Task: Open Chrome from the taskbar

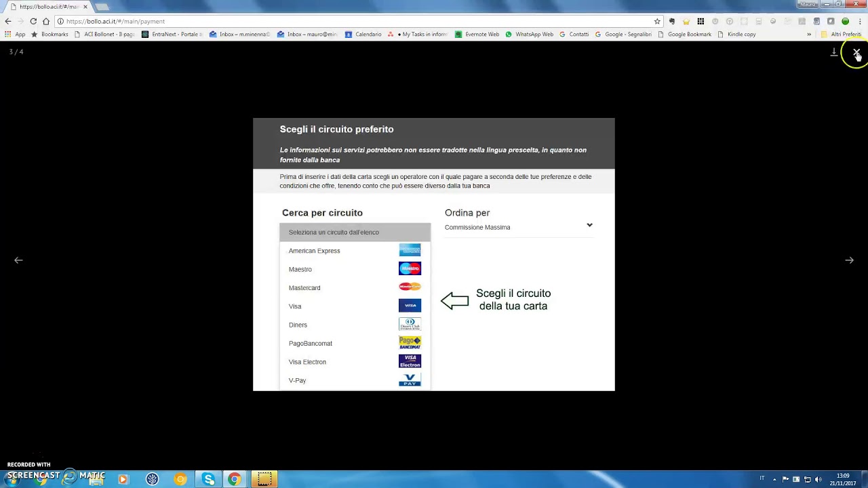Action: pyautogui.click(x=234, y=479)
